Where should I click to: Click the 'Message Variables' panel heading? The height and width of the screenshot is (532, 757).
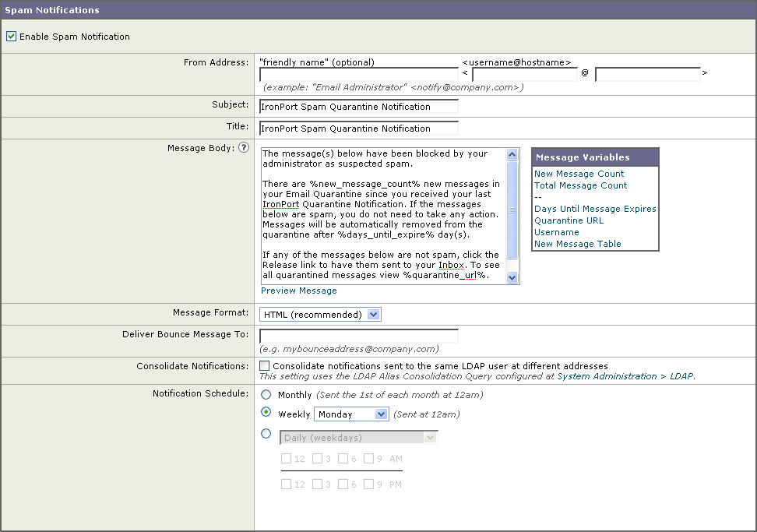pyautogui.click(x=583, y=157)
